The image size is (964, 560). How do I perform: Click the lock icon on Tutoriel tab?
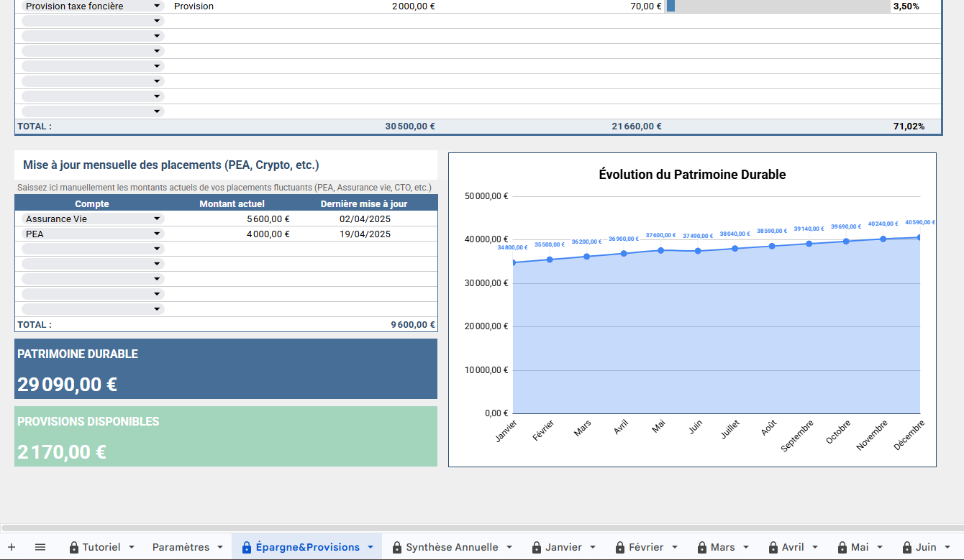coord(73,548)
